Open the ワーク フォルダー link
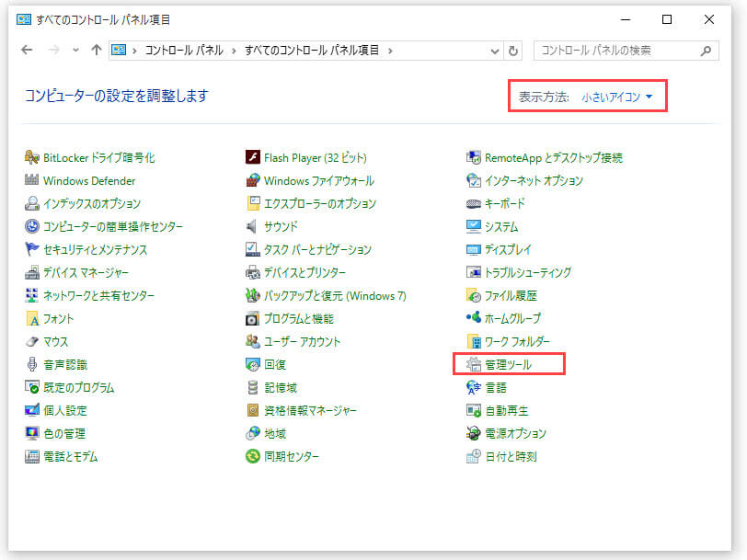Image resolution: width=747 pixels, height=560 pixels. point(517,341)
